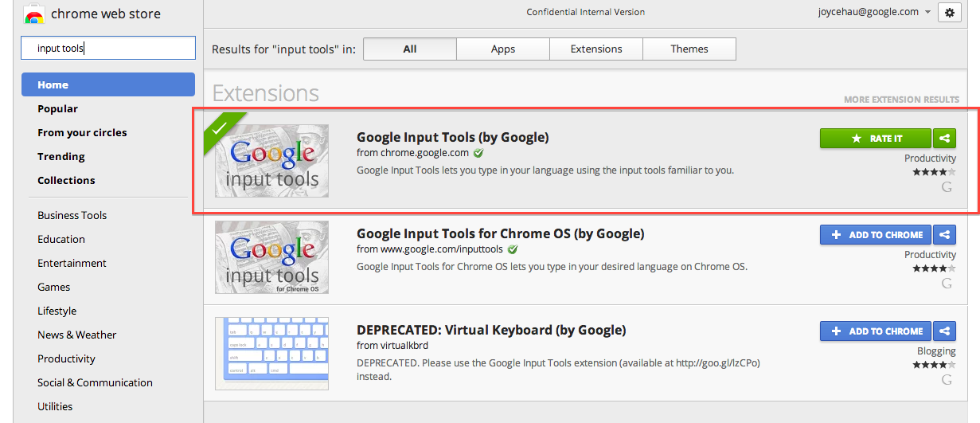Viewport: 980px width, 423px height.
Task: Share the DEPRECATED Virtual Keyboard extension
Action: click(x=944, y=331)
